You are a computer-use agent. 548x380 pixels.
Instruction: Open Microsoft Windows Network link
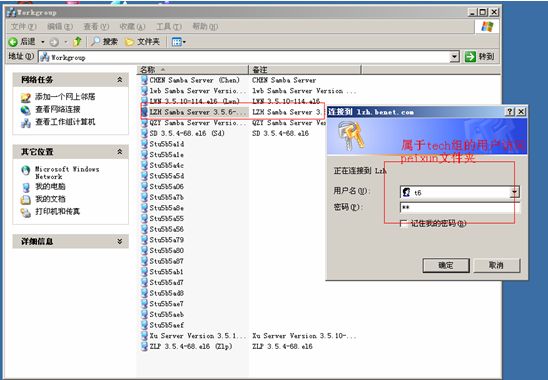point(67,173)
